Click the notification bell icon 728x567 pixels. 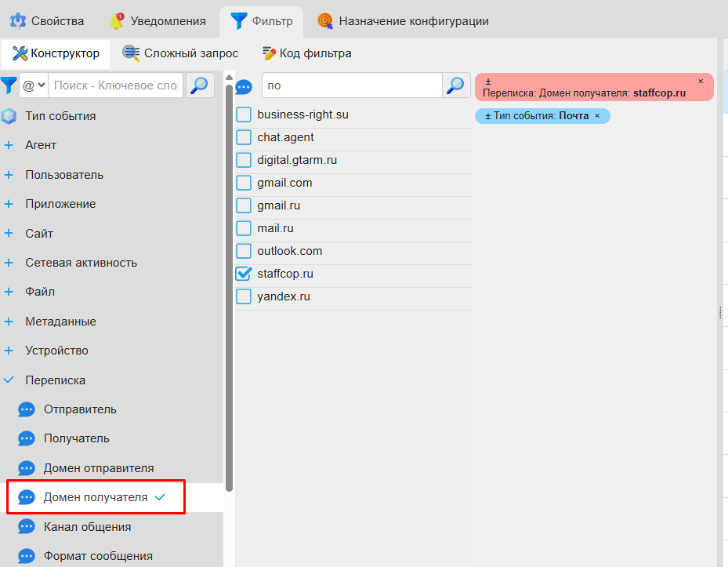116,21
